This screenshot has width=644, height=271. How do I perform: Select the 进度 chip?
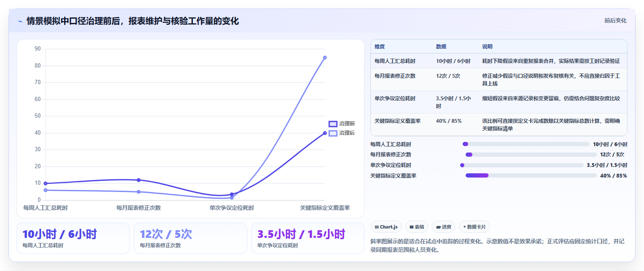tap(443, 227)
